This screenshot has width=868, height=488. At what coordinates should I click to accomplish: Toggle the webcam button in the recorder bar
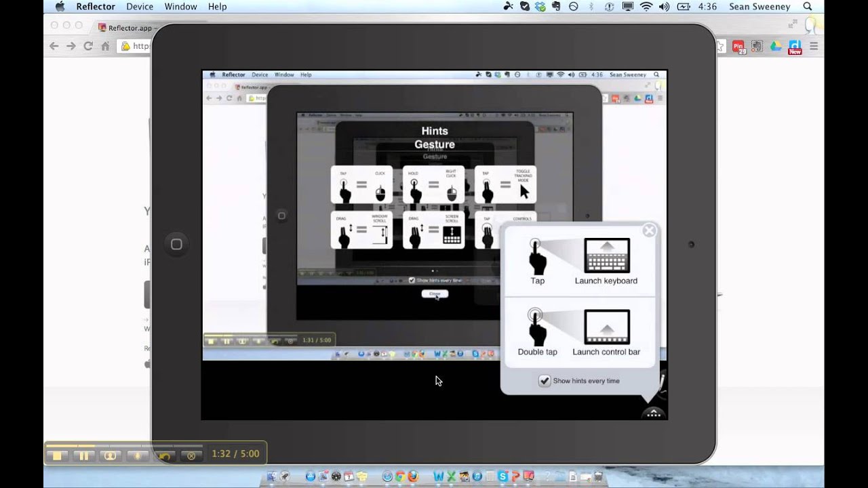111,455
